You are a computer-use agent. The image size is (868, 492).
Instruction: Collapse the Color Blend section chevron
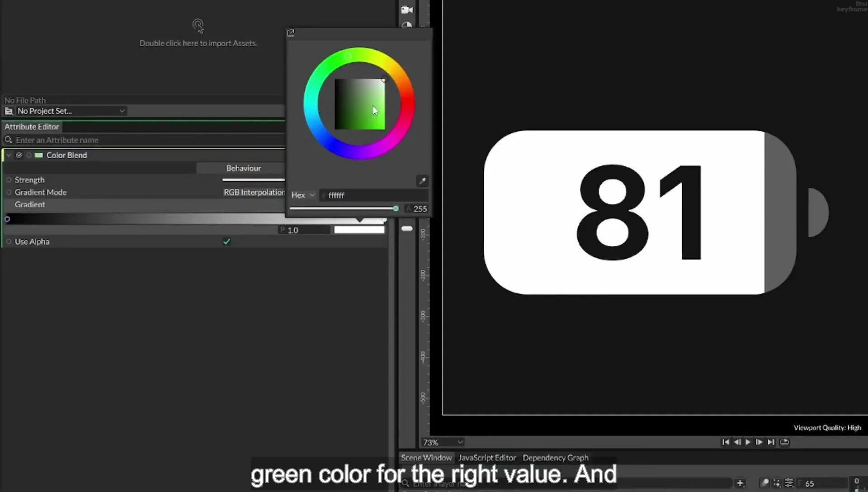(9, 155)
